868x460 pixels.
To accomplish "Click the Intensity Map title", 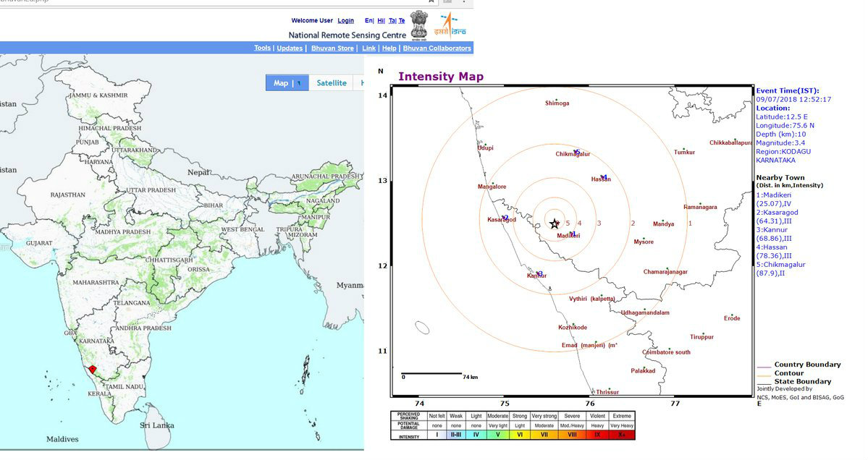I will pyautogui.click(x=441, y=77).
